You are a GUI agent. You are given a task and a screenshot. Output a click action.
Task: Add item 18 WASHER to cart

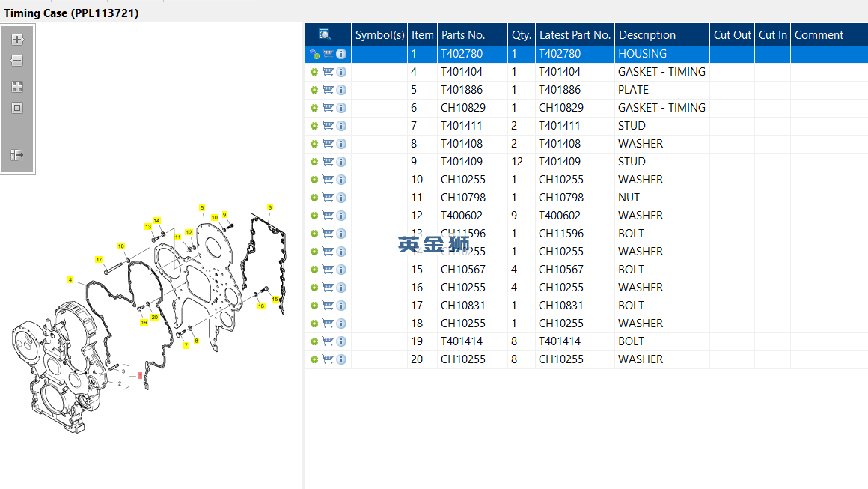[x=328, y=324]
